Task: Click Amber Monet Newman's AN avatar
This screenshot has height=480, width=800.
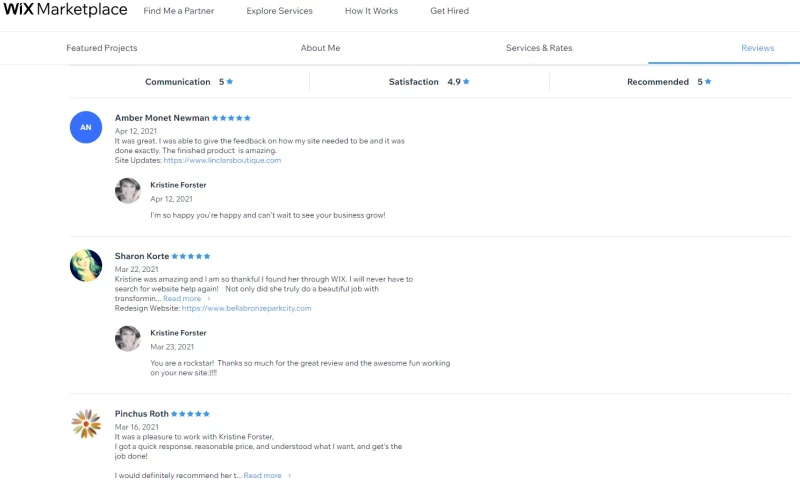Action: [x=86, y=127]
